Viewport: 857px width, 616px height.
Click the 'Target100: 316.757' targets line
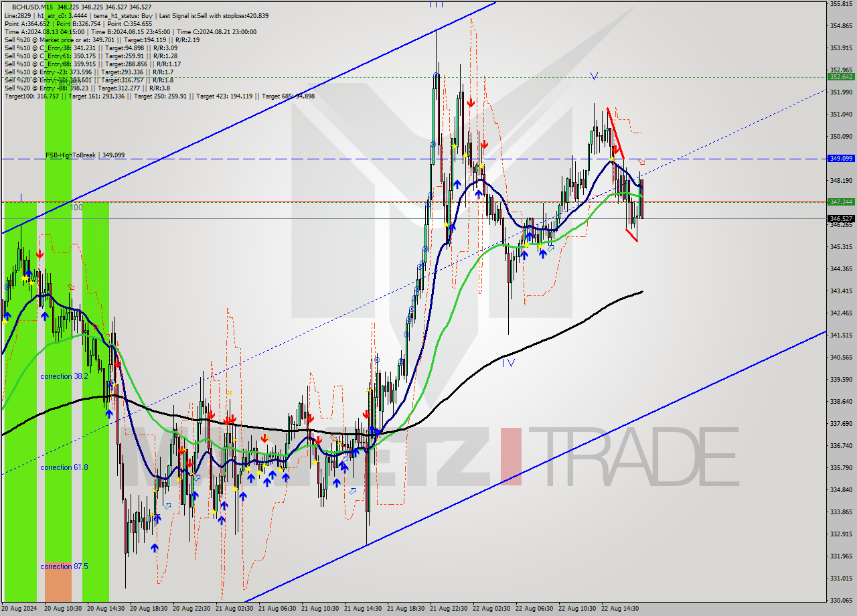159,96
